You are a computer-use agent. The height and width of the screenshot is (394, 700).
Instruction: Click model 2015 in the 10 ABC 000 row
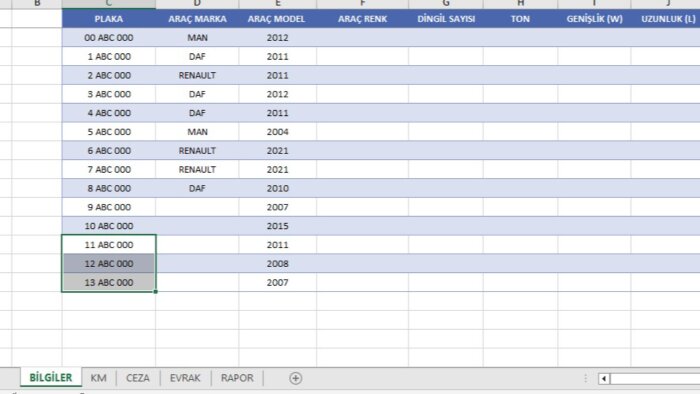click(x=277, y=226)
